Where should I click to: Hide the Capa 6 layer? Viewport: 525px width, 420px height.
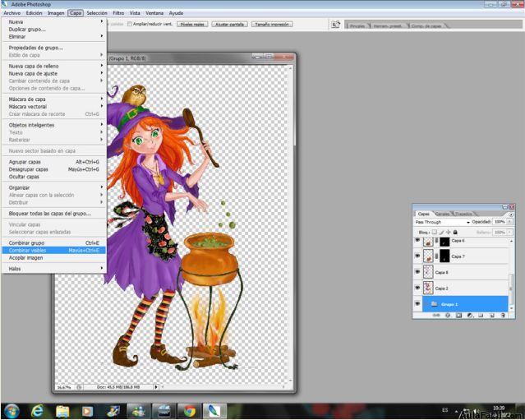(417, 241)
